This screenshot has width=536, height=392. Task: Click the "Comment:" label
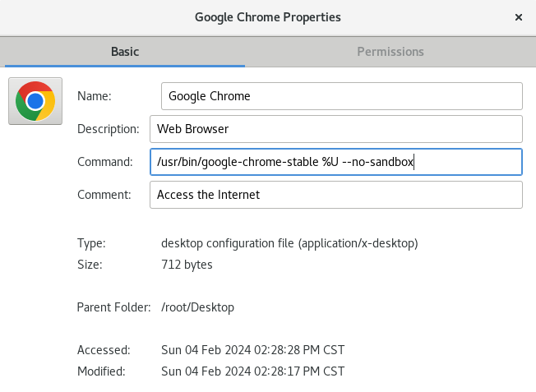point(104,195)
